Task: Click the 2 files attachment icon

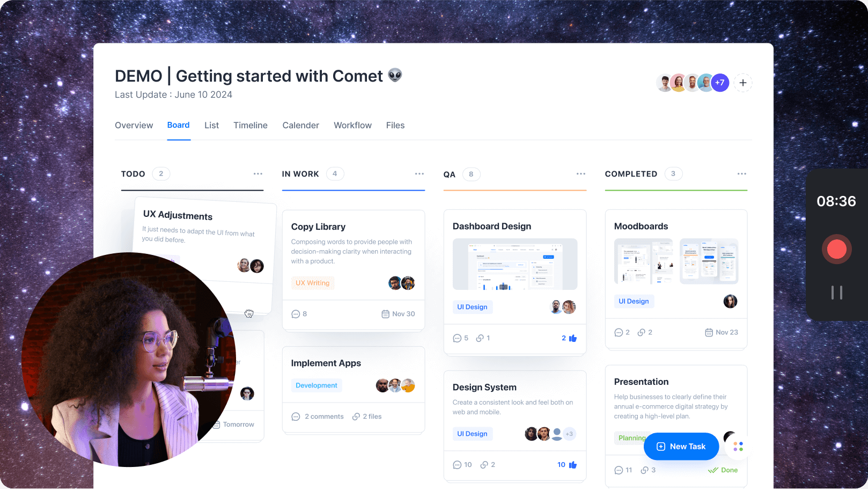Action: pos(356,417)
